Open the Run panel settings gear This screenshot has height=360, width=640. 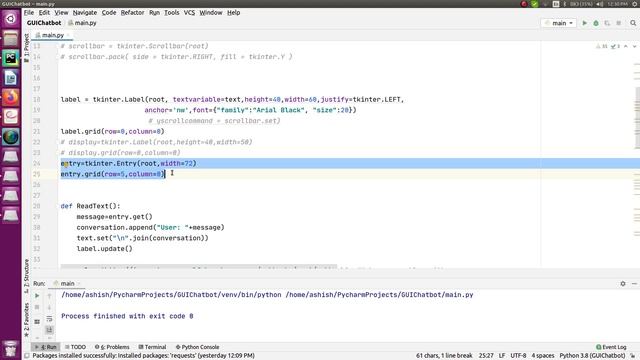tap(623, 283)
